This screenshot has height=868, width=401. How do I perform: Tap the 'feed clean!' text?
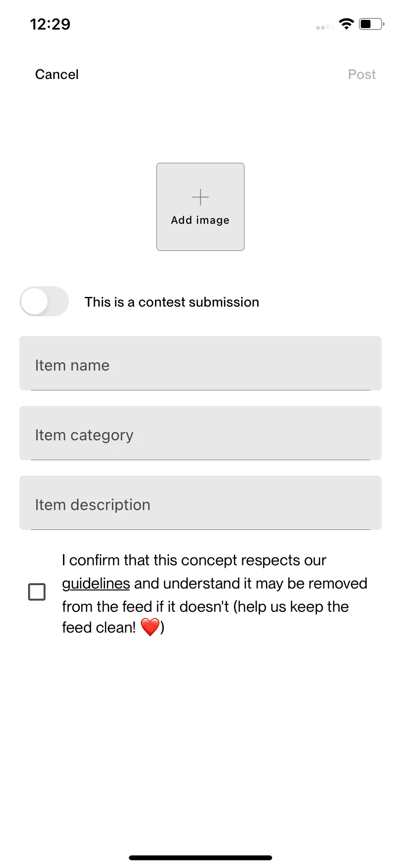pyautogui.click(x=99, y=628)
